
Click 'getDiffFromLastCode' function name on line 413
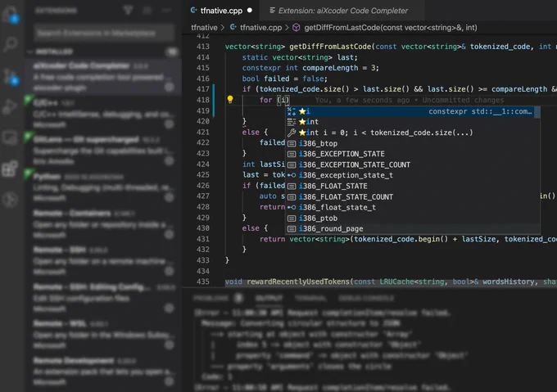[330, 47]
